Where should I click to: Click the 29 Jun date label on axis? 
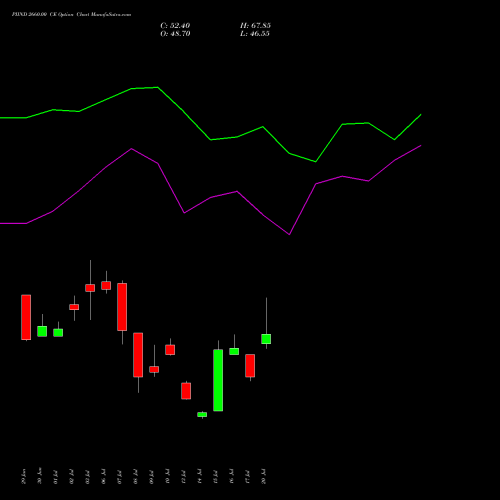[23, 477]
